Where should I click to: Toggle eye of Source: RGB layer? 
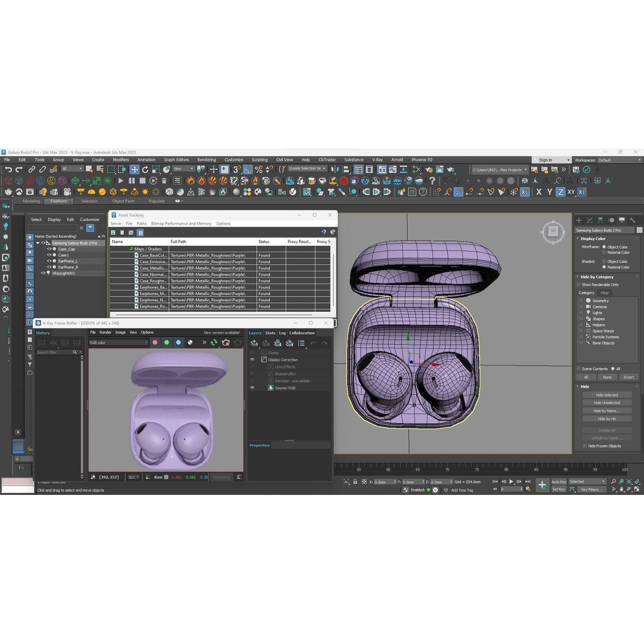(x=252, y=388)
